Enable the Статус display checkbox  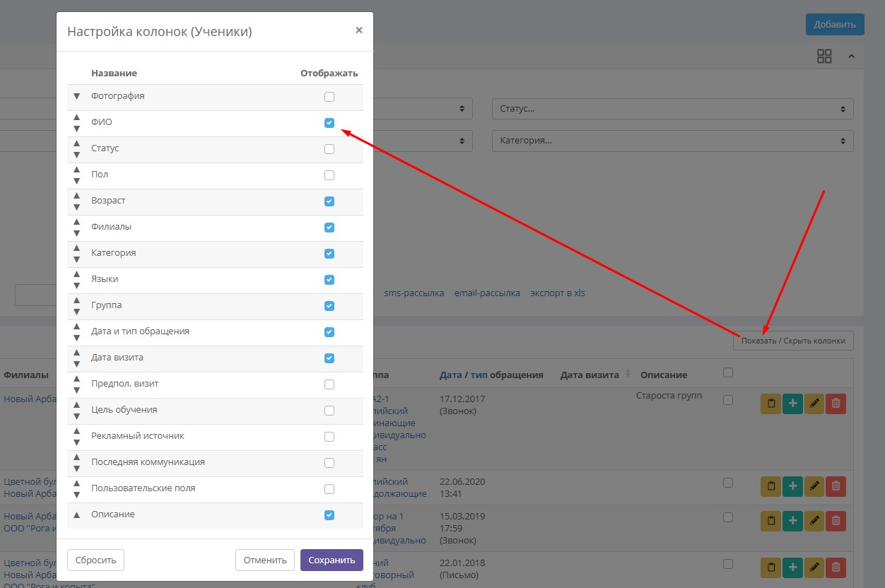pyautogui.click(x=329, y=149)
